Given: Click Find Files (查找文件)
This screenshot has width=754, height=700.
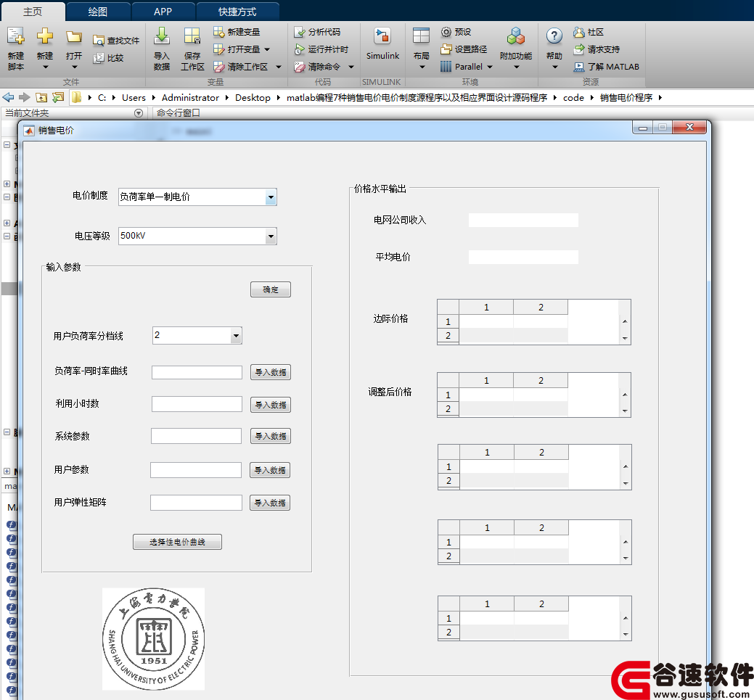Looking at the screenshot, I should click(116, 41).
